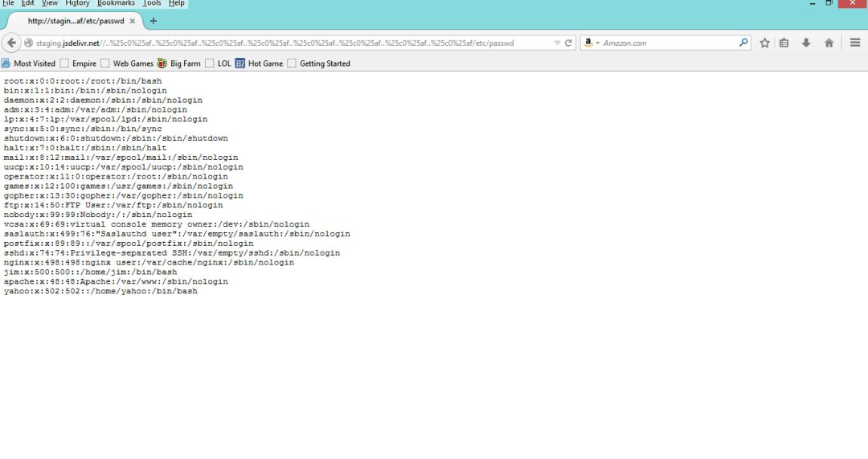Image resolution: width=868 pixels, height=459 pixels.
Task: Open the Most Visited bookmarks folder
Action: 29,64
